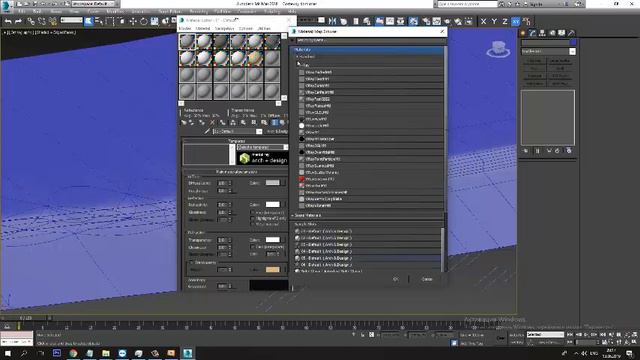Click Reset Map/Mtl X icon
Screen dimensions: 640x360
pyautogui.click(x=212, y=122)
